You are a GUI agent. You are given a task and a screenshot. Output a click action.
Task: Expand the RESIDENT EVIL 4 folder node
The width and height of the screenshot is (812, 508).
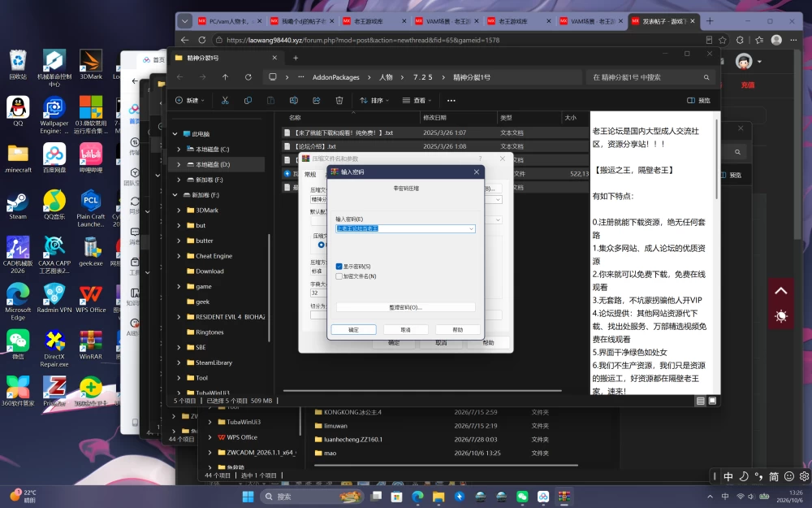point(179,317)
